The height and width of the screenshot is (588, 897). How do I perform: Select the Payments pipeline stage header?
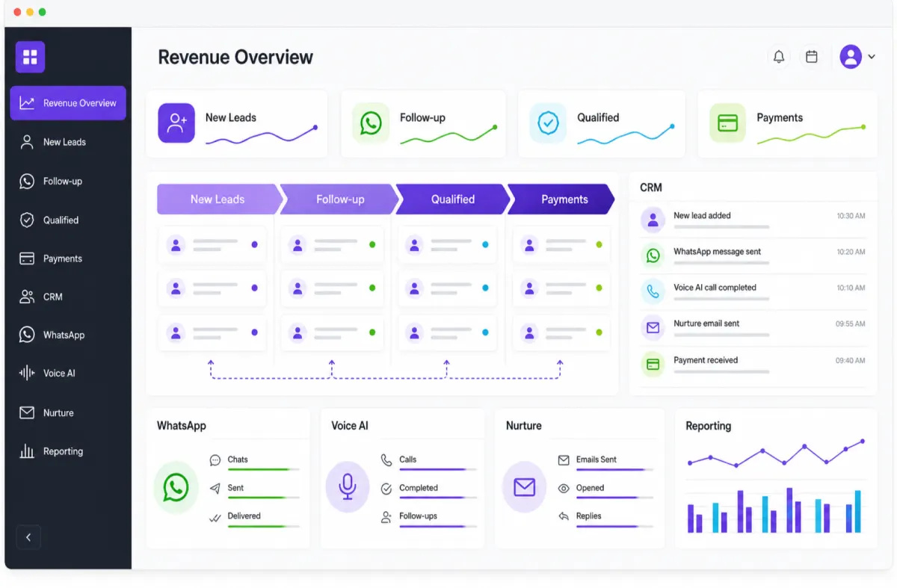click(562, 199)
